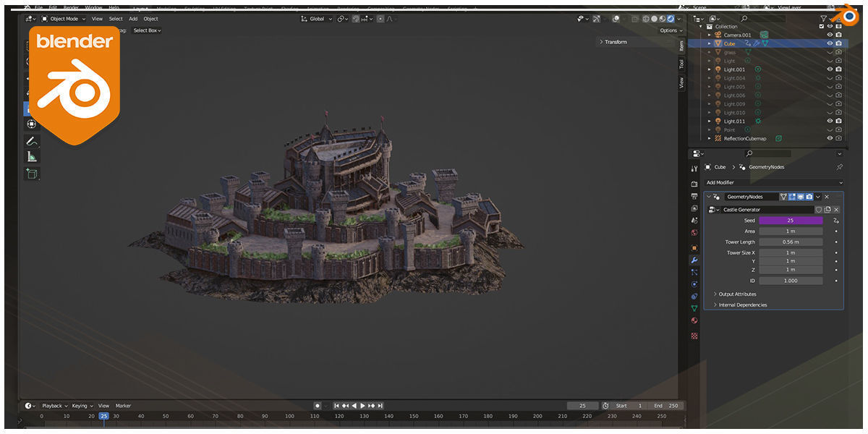
Task: Jump to the last frame with the timeline control
Action: point(378,406)
